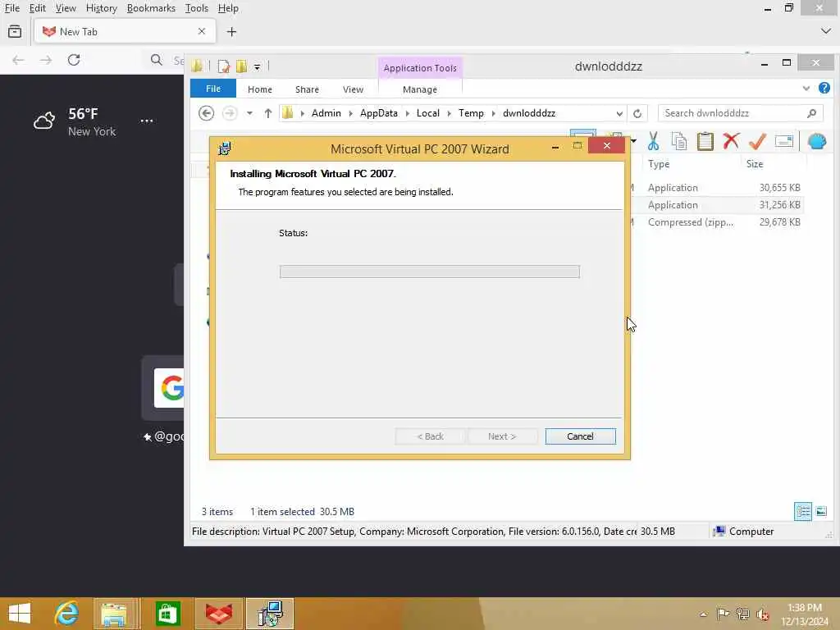Image resolution: width=840 pixels, height=630 pixels.
Task: Click the search magnifier in Explorer search box
Action: pos(811,113)
